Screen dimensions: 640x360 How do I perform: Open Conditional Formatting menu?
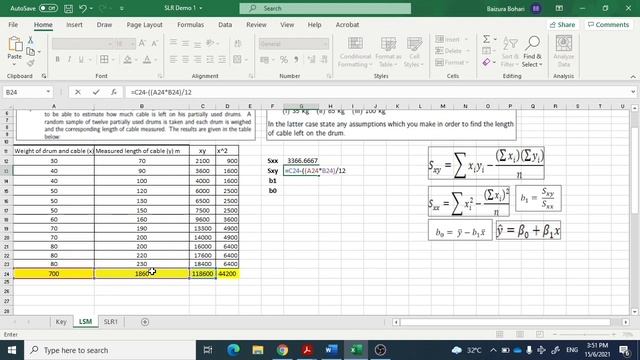pos(355,52)
